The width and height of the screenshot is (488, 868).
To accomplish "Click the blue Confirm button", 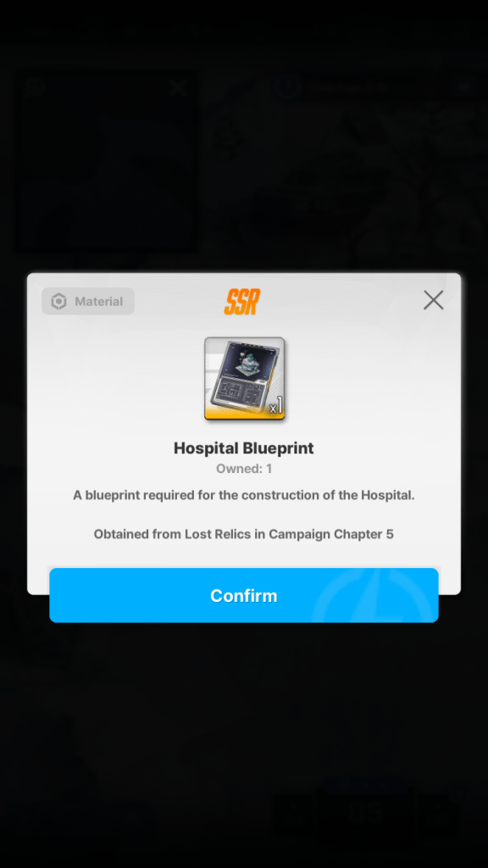I will point(243,595).
